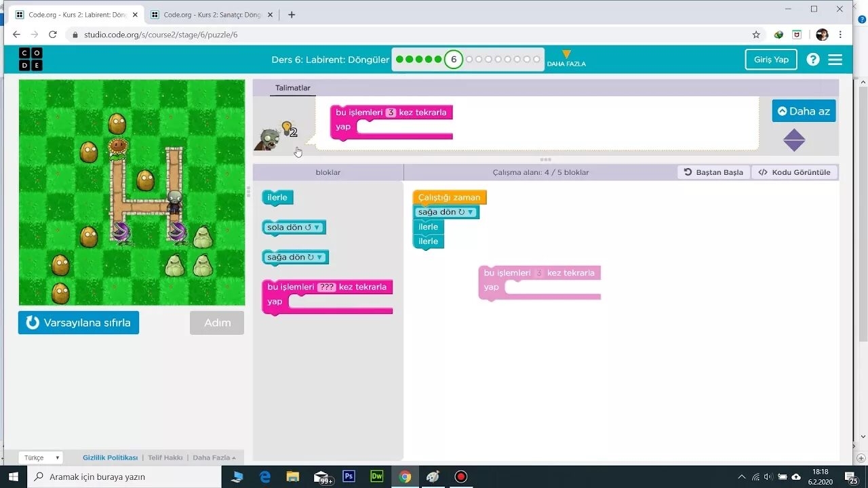
Task: Open the Türkçe language dropdown
Action: [x=41, y=457]
